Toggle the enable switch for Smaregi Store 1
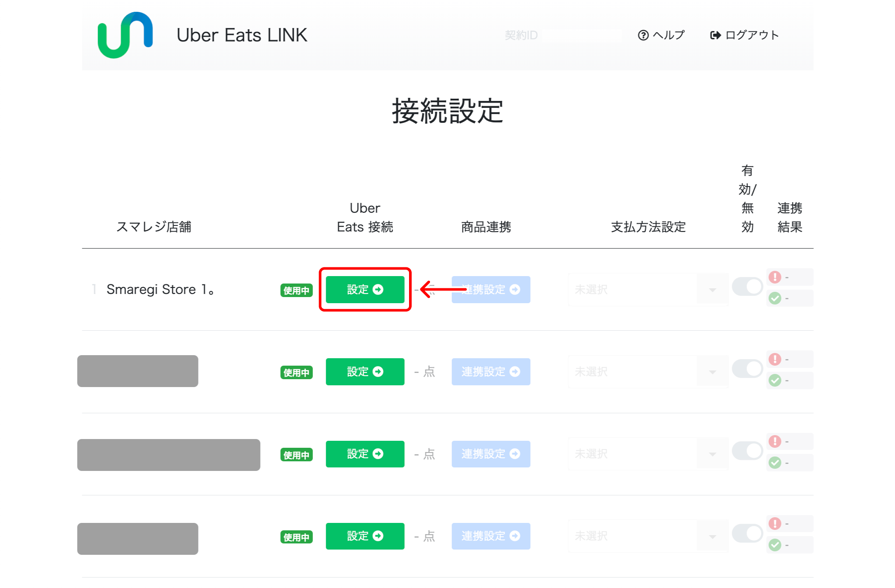Image resolution: width=895 pixels, height=588 pixels. coord(747,287)
